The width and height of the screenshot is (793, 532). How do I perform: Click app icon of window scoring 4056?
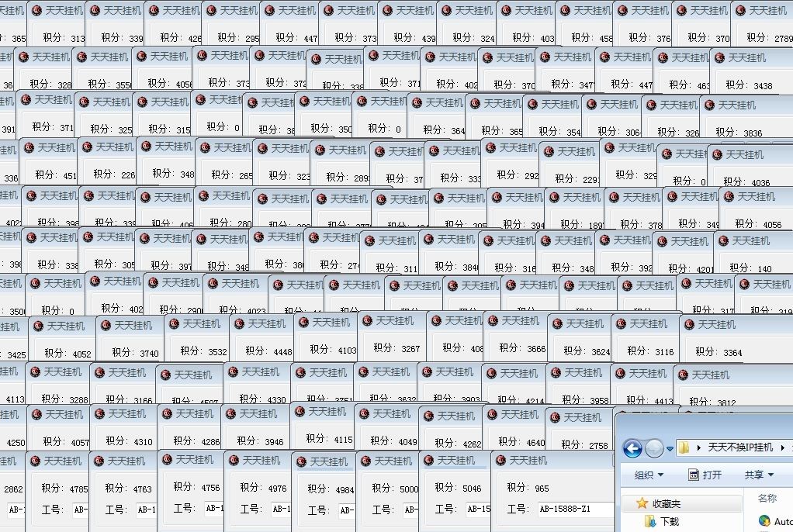729,197
